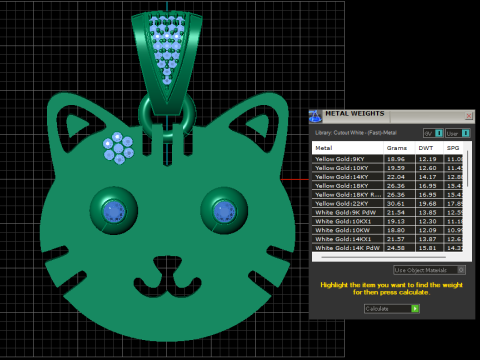
Task: Click the 22.04 grams cell
Action: (x=396, y=177)
